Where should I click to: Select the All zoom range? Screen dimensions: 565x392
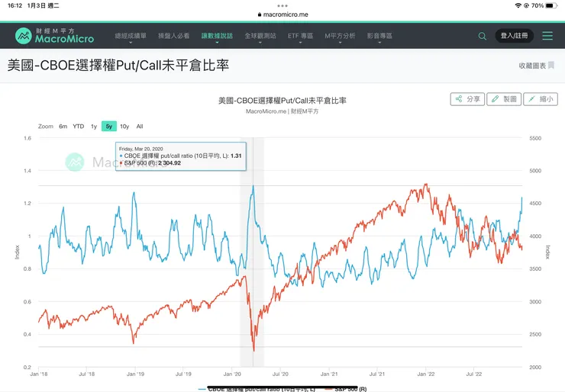pyautogui.click(x=140, y=127)
